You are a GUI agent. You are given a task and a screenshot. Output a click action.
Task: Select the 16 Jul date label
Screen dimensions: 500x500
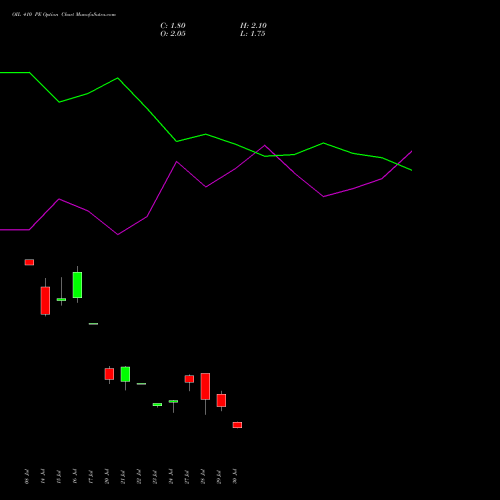coord(75,476)
